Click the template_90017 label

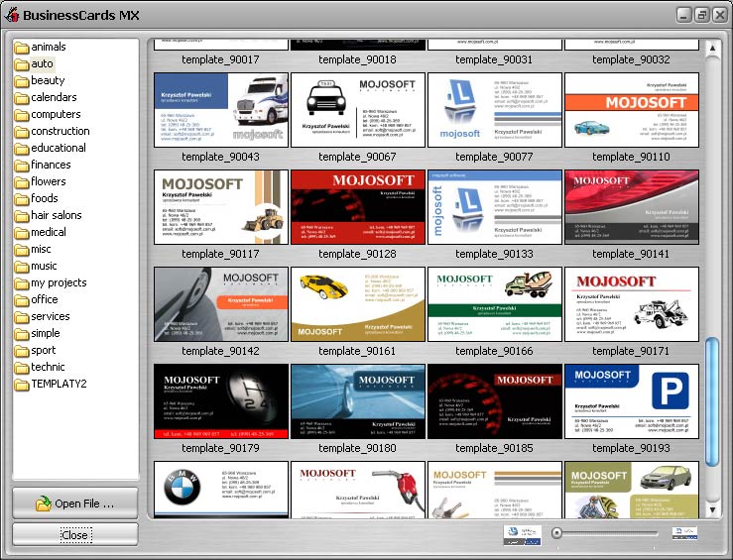[220, 59]
